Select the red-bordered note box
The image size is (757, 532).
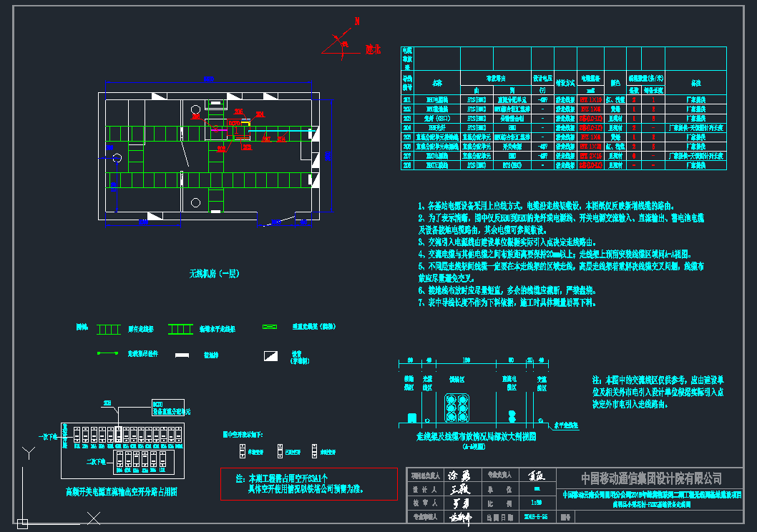pyautogui.click(x=308, y=483)
